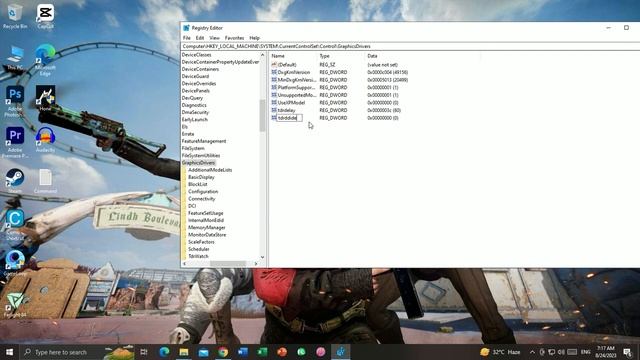Screen dimensions: 640x360
Task: Click the tree pane scroll-up arrow
Action: click(262, 55)
